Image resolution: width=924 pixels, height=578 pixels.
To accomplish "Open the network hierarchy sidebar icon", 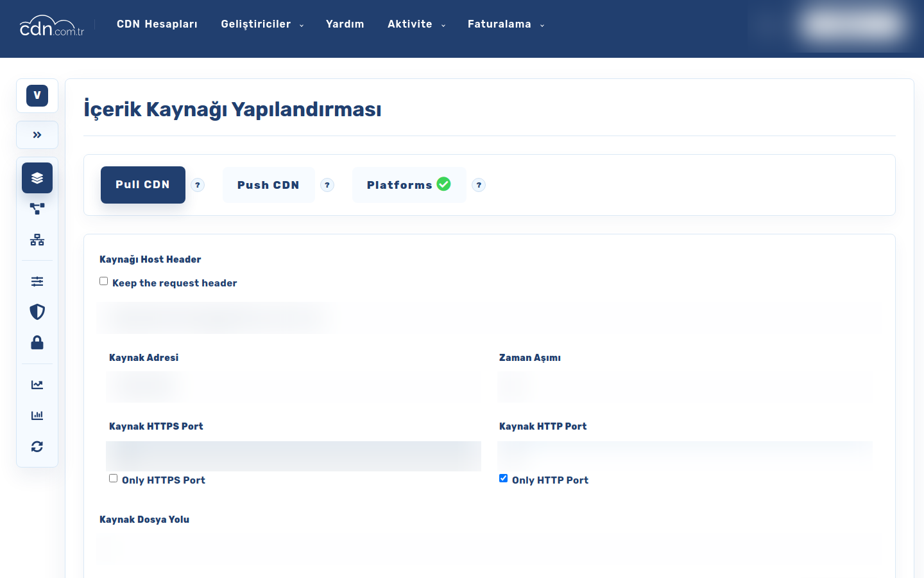I will click(37, 240).
